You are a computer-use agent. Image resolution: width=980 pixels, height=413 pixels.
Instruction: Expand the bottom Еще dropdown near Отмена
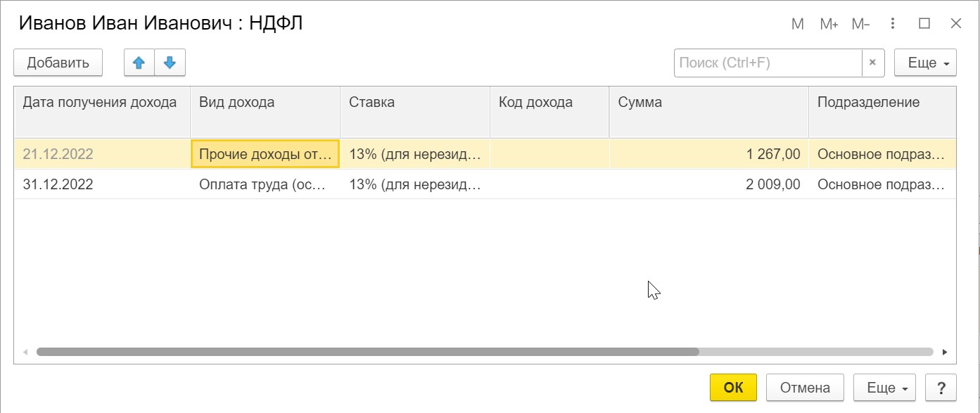[884, 388]
